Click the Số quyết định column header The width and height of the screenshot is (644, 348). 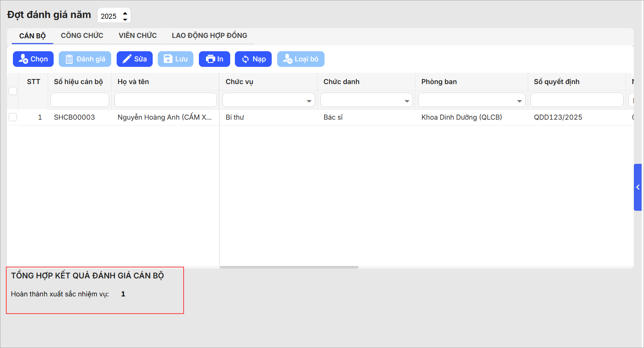tap(557, 82)
